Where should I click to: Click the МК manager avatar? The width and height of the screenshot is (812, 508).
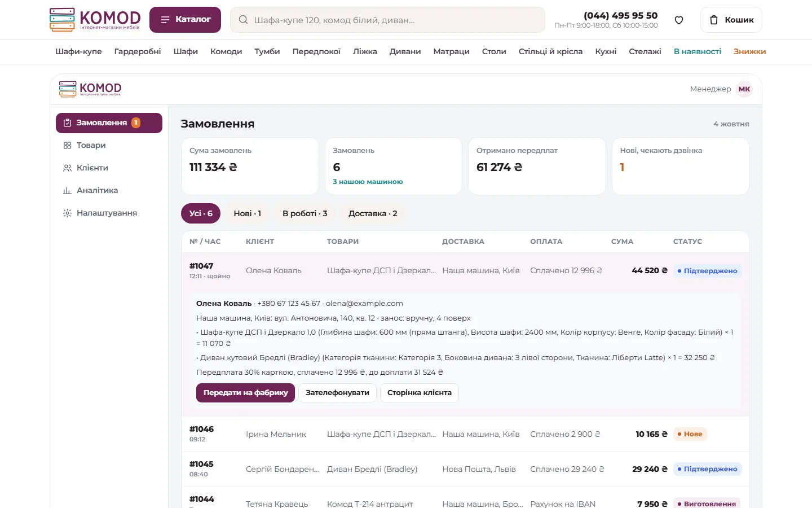pyautogui.click(x=744, y=89)
